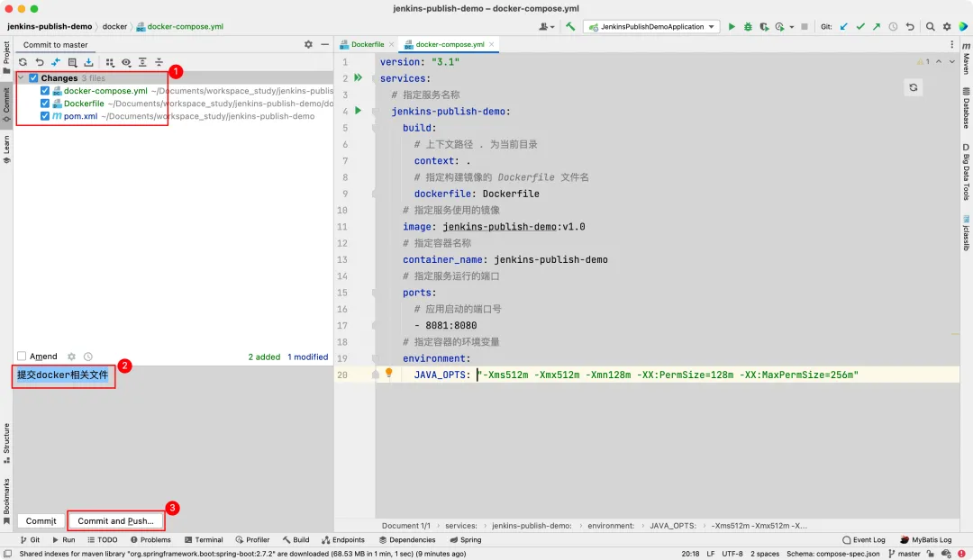Click the Stop button in toolbar

(x=805, y=27)
